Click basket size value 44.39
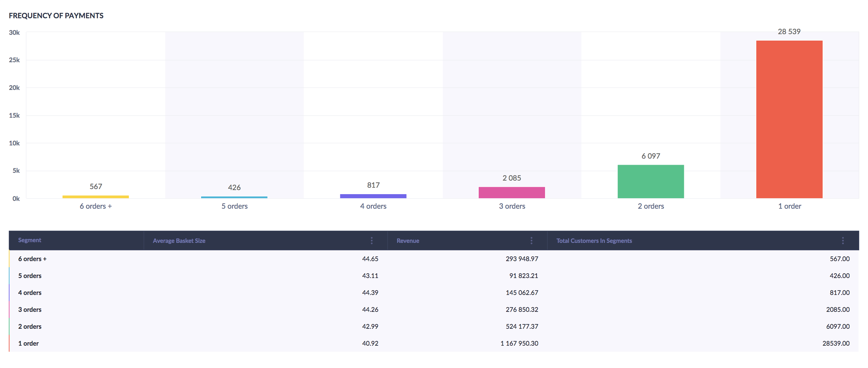This screenshot has width=868, height=368. pyautogui.click(x=370, y=293)
